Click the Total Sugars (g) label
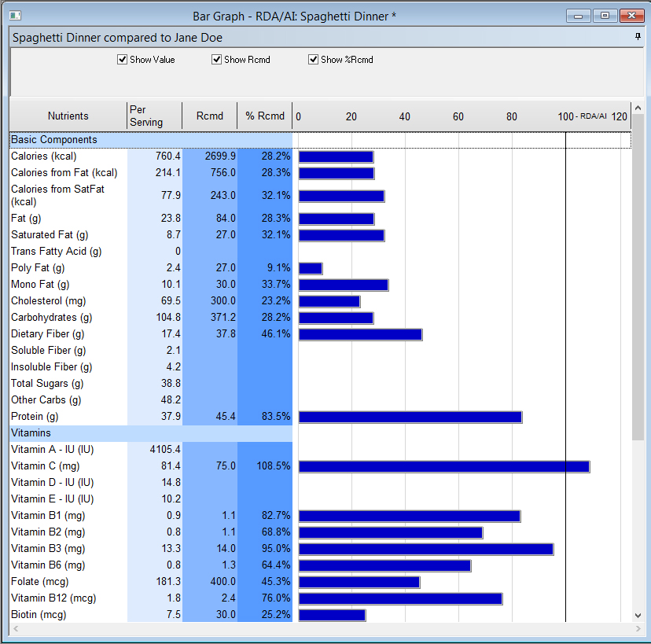 click(x=47, y=384)
